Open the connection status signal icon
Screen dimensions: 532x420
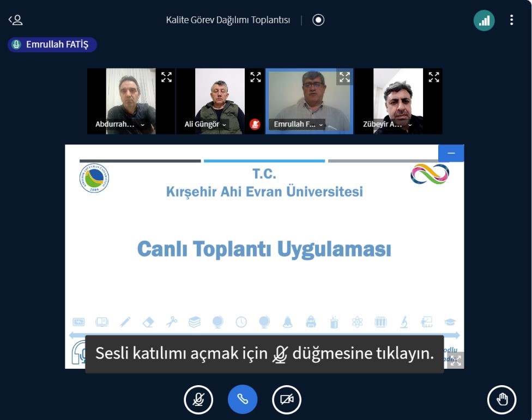[484, 20]
